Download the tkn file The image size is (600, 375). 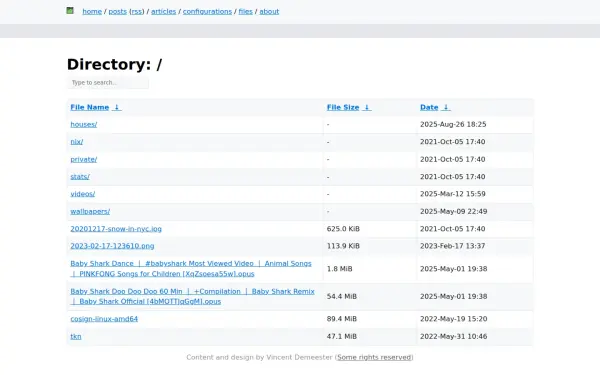click(76, 336)
